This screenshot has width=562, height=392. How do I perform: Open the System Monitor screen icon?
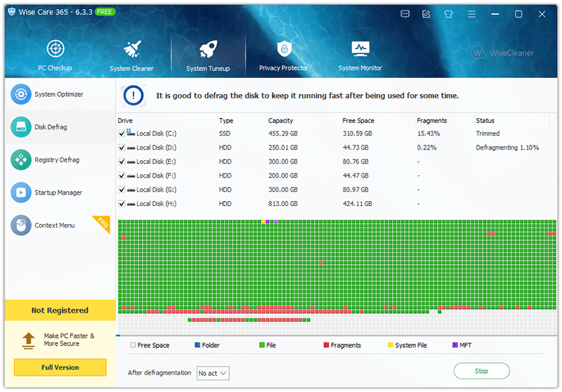pyautogui.click(x=360, y=48)
